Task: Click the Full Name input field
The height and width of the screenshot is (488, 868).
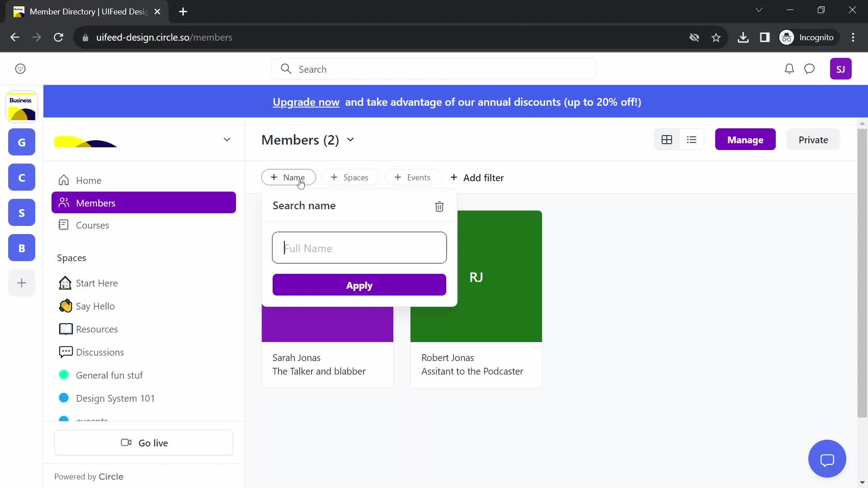Action: click(x=359, y=248)
